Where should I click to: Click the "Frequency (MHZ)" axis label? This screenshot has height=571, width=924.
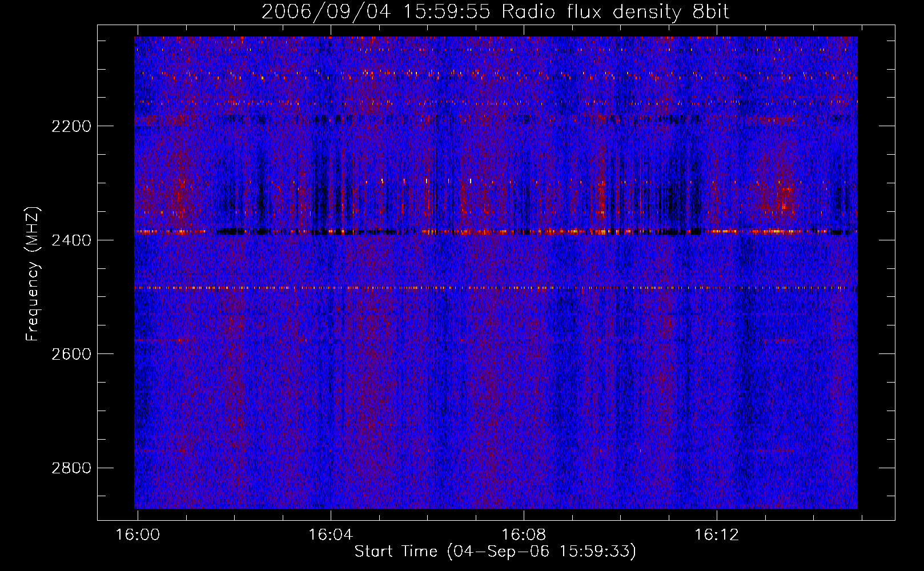pos(33,274)
